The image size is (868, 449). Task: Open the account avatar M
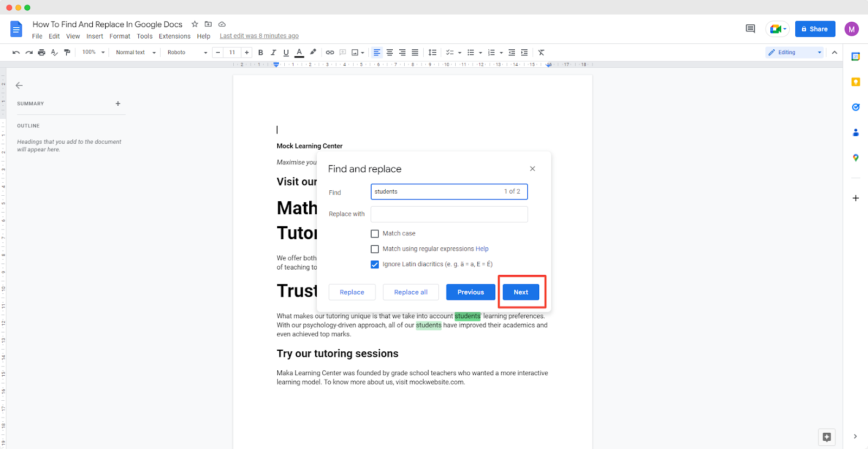(852, 29)
